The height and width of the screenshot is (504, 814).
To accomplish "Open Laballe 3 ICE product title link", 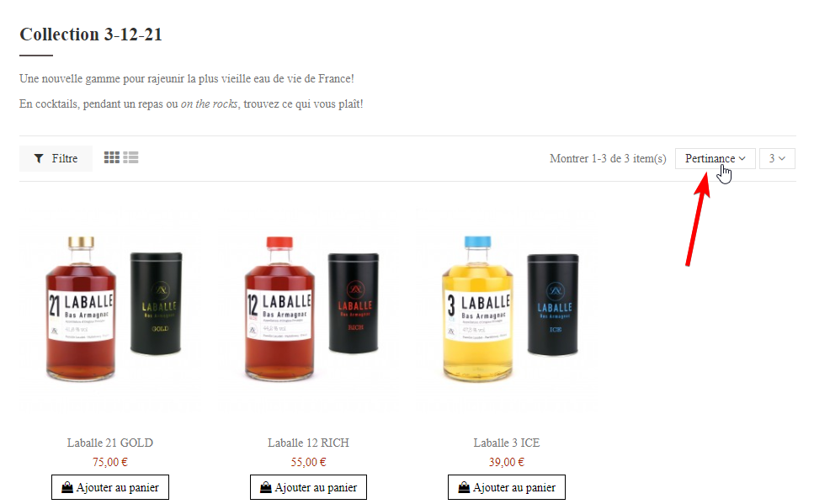I will pyautogui.click(x=507, y=443).
